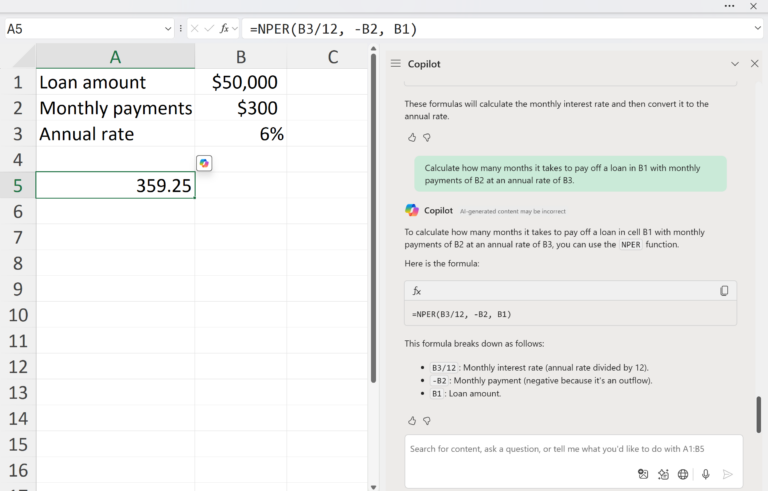Click the =NPER(B3/12, -B2, B1) code text in Copilot
This screenshot has width=768, height=491.
461,314
